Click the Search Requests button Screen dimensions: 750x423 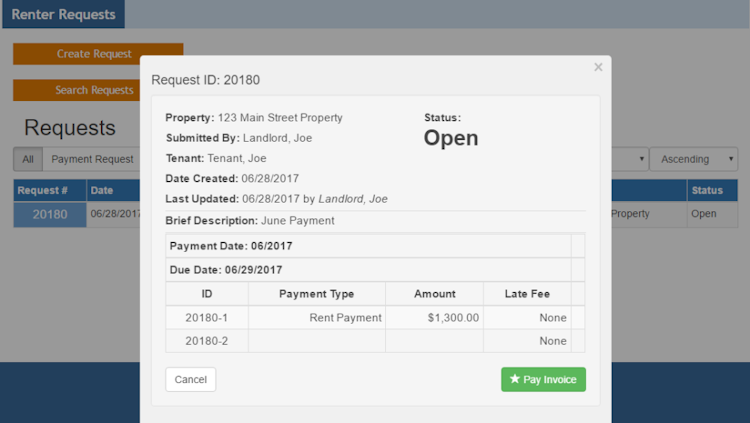point(77,90)
